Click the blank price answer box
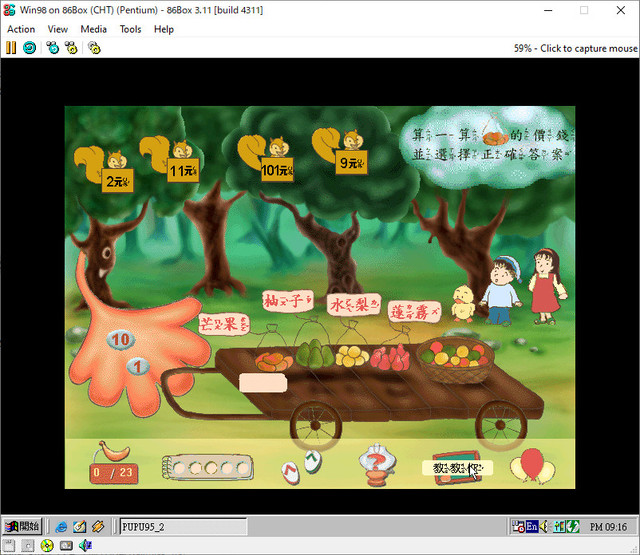Screen dimensions: 640x555 coord(263,383)
